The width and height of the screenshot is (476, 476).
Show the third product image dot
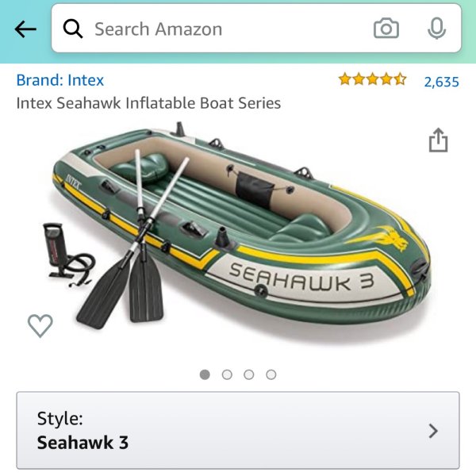pos(249,374)
